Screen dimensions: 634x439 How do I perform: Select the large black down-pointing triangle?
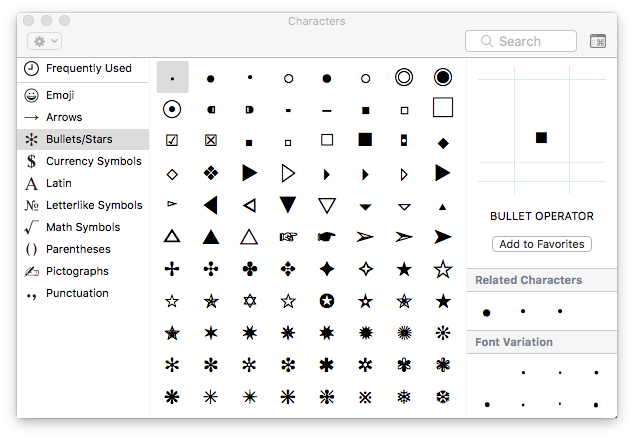pyautogui.click(x=288, y=205)
